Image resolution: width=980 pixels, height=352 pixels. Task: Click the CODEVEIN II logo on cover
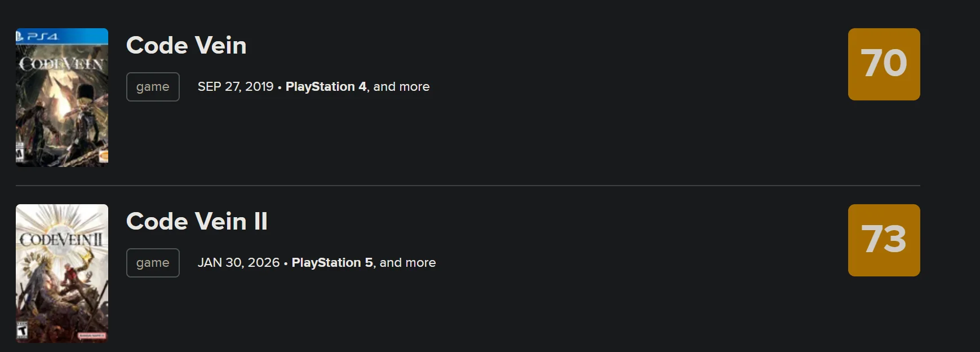coord(62,240)
